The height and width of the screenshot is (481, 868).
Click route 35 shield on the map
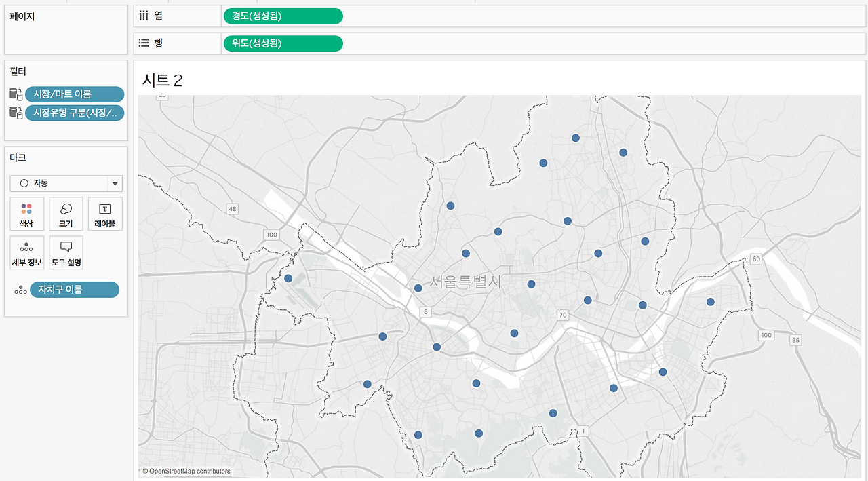tap(796, 340)
